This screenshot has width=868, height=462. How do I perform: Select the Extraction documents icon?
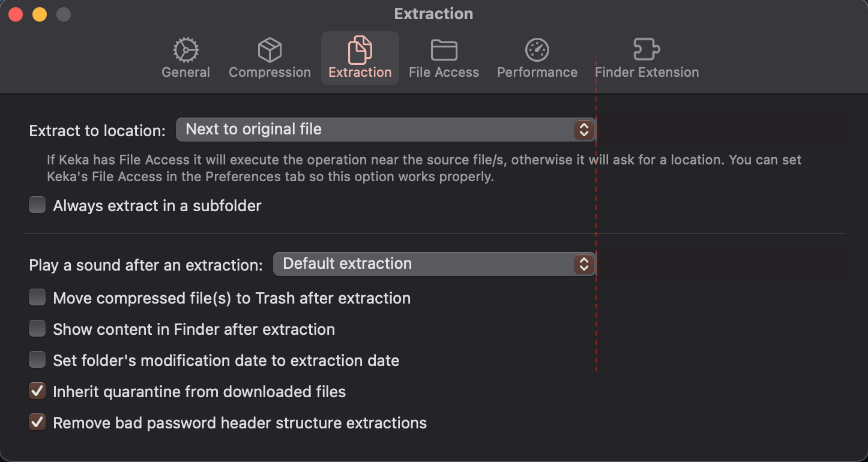pyautogui.click(x=360, y=50)
